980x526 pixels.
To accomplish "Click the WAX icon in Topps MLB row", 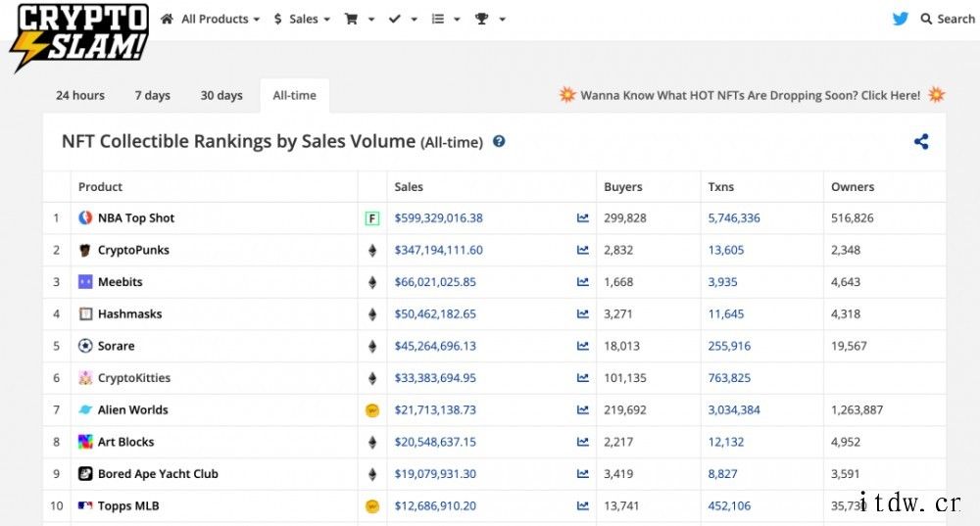I will click(x=371, y=506).
